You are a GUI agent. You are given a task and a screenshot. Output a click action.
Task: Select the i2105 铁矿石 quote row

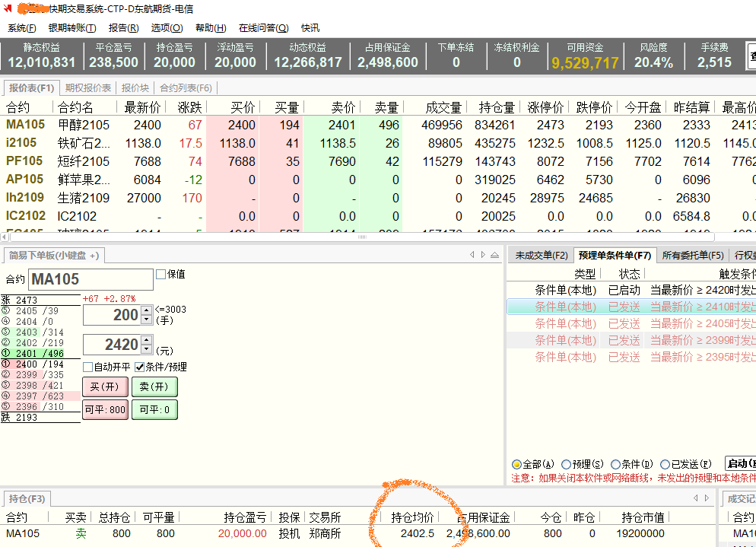pos(378,143)
